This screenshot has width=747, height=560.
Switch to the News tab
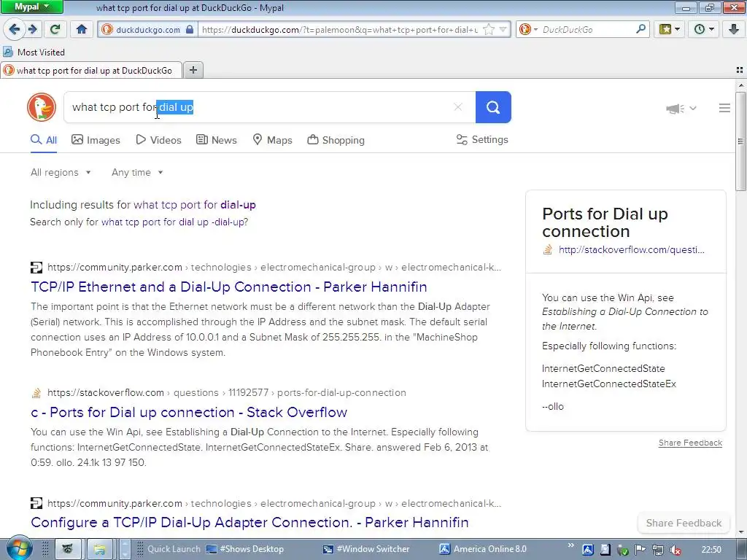[x=216, y=140]
